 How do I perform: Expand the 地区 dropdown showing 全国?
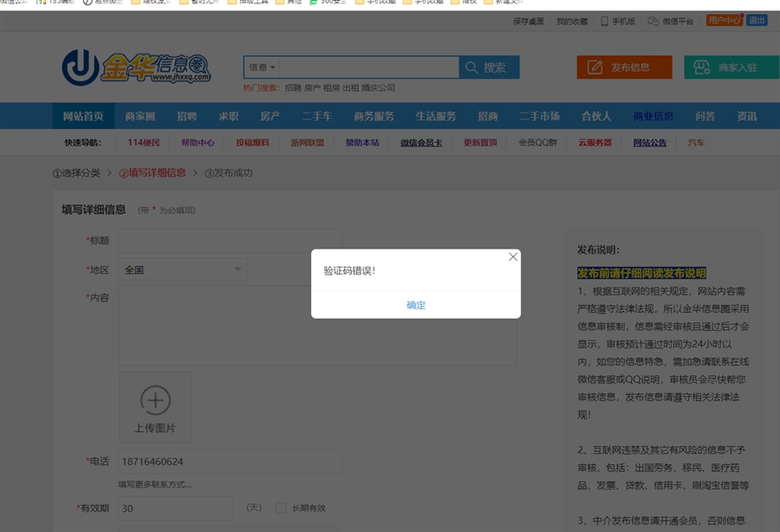[x=182, y=269]
